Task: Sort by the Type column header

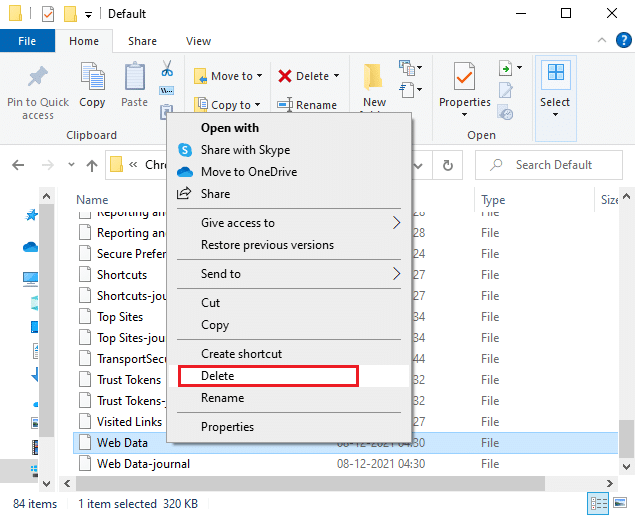Action: click(x=493, y=200)
